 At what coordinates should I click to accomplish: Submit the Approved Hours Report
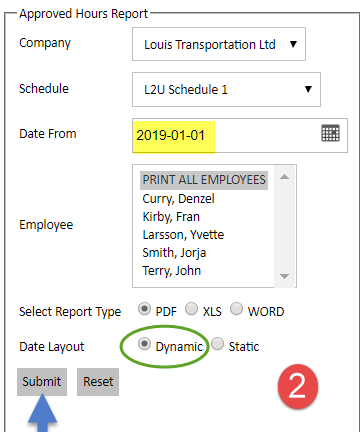click(x=42, y=382)
